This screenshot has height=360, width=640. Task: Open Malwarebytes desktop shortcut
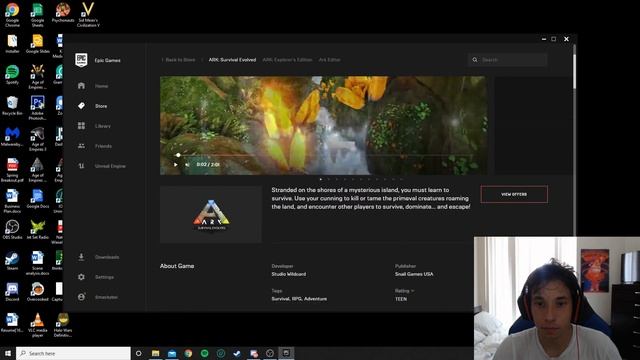12,137
